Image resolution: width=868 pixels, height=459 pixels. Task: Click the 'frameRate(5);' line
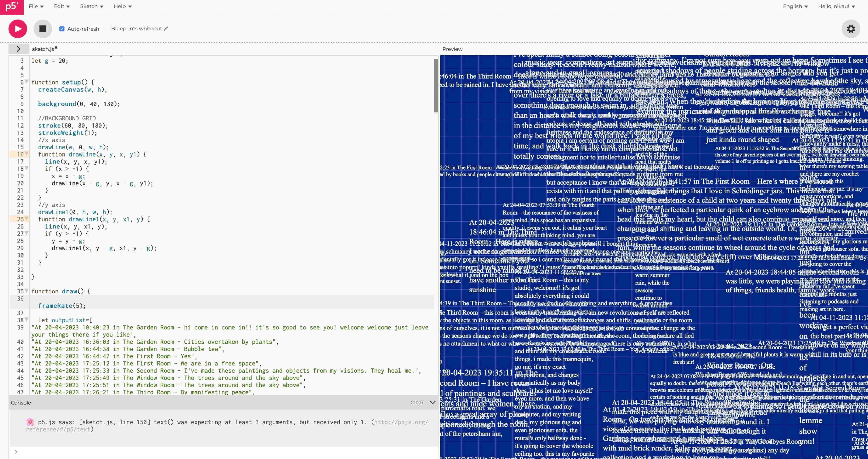(62, 306)
